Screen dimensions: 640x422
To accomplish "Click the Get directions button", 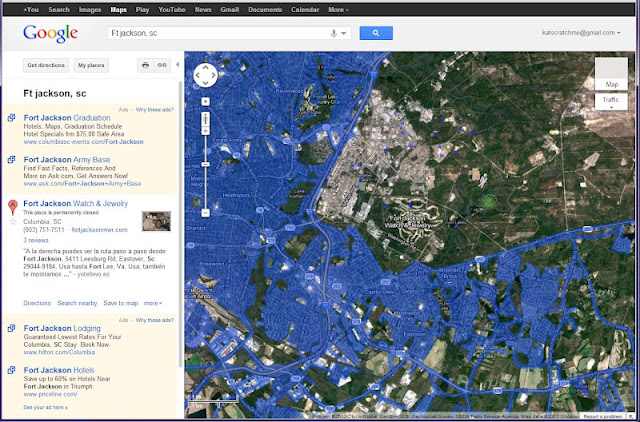I will 46,65.
